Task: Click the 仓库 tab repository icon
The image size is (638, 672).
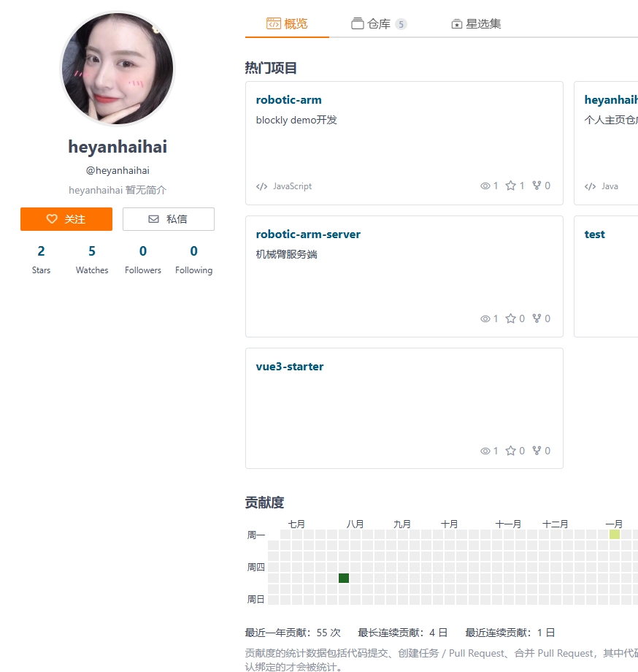Action: coord(358,23)
